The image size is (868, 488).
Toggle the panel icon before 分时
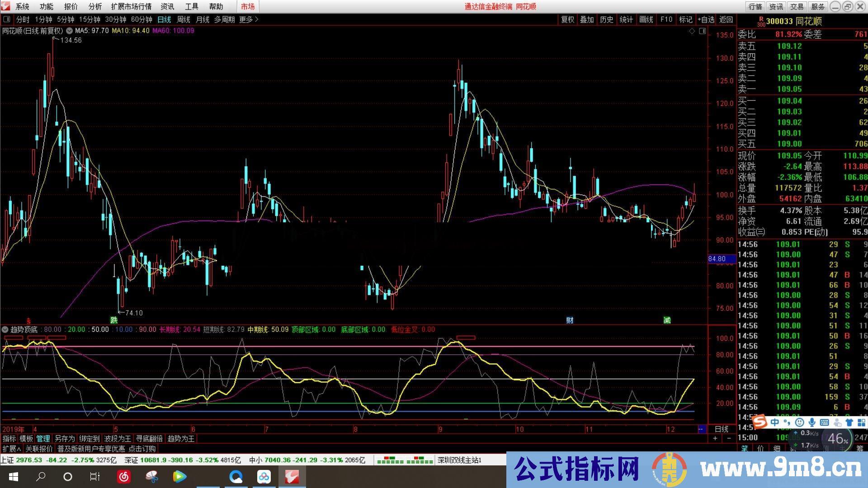click(7, 19)
